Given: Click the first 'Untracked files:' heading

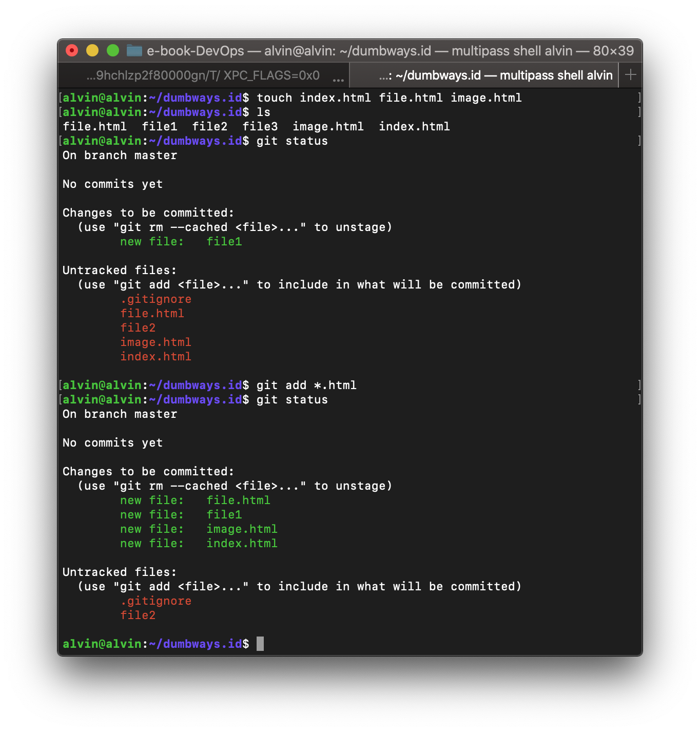Looking at the screenshot, I should [120, 270].
